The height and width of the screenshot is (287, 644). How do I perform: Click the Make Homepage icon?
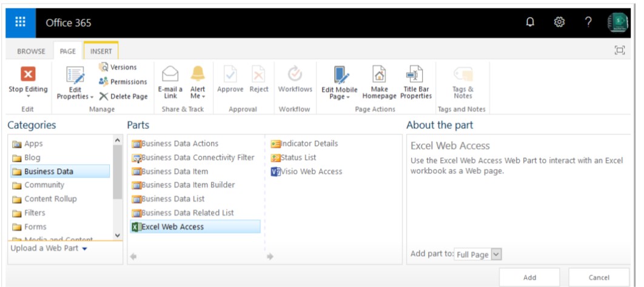[379, 74]
